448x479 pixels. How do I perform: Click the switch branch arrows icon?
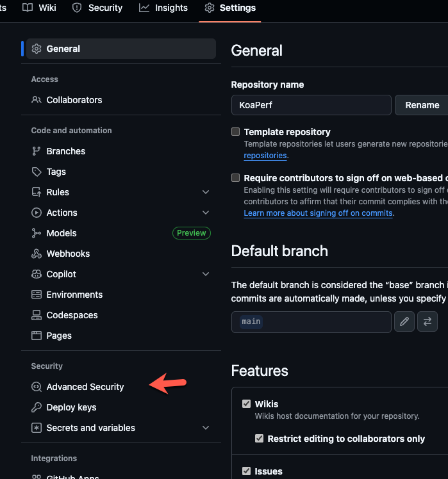(427, 321)
